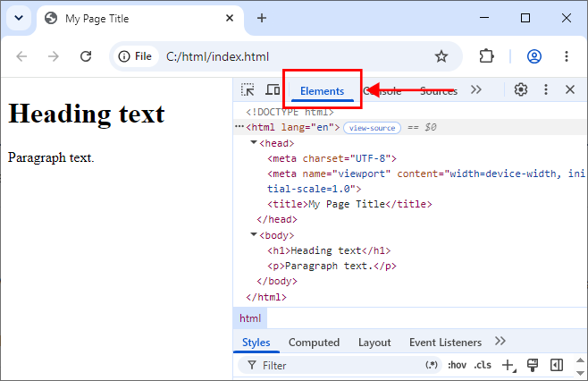588x381 pixels.
Task: View site information File chip
Action: [135, 56]
